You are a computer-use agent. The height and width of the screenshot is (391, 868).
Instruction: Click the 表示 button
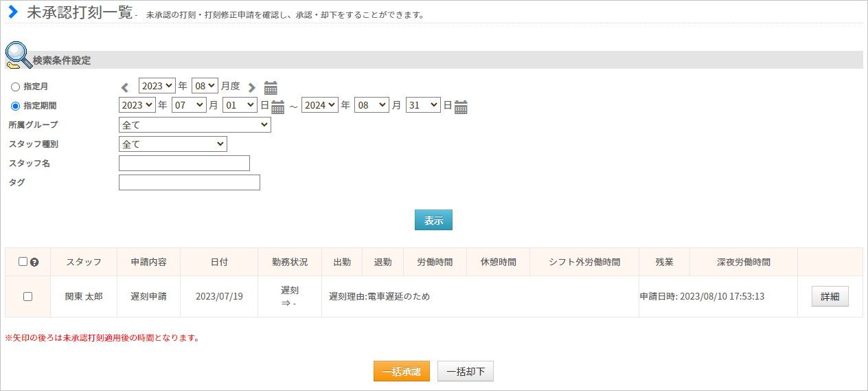433,220
